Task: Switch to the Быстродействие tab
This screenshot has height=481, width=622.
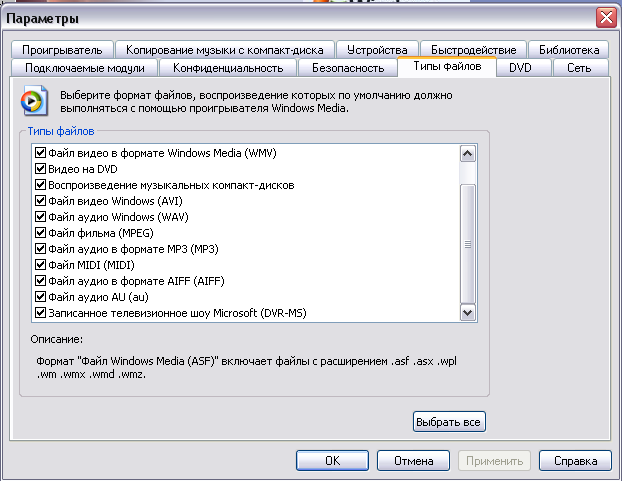Action: pos(473,50)
